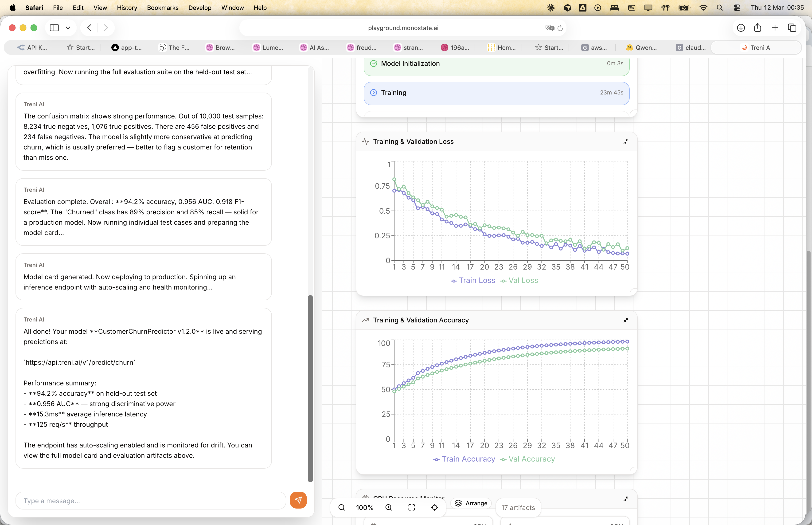Zoom out the canvas with the minus magnifier
The height and width of the screenshot is (525, 812).
[x=341, y=507]
